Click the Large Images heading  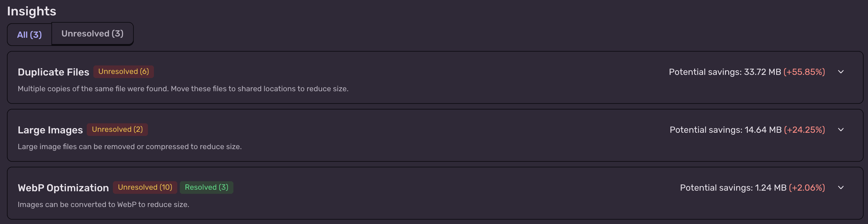click(50, 130)
